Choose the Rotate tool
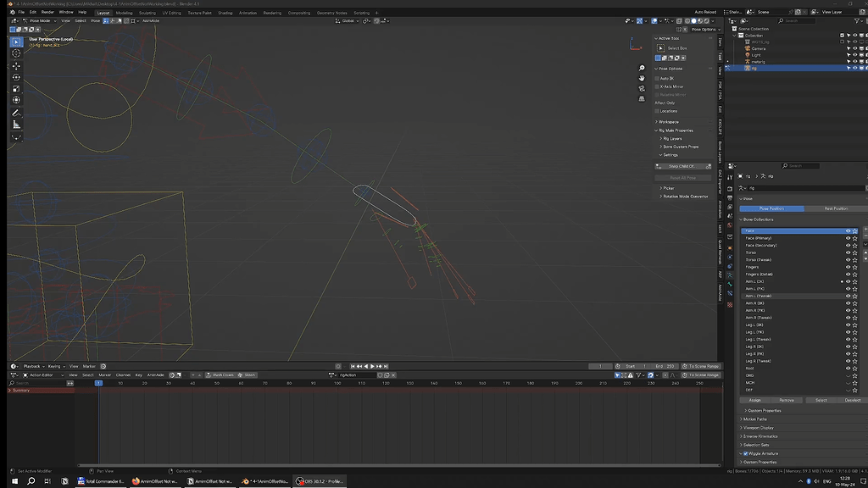The image size is (868, 488). (16, 77)
